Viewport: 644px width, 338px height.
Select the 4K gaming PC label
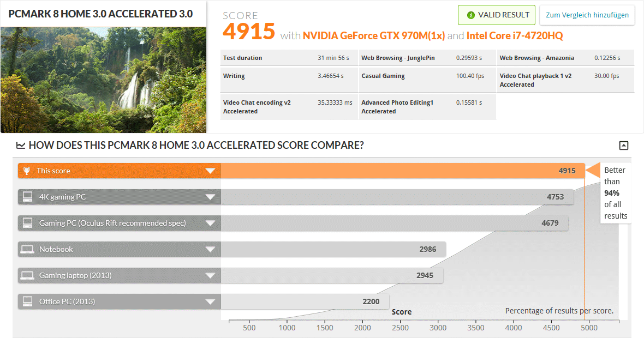pyautogui.click(x=62, y=197)
